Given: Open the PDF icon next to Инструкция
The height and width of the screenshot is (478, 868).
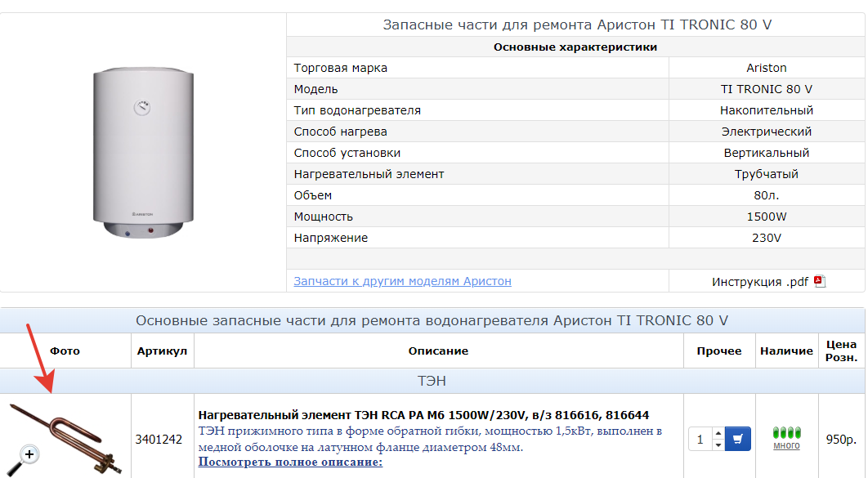Looking at the screenshot, I should tap(820, 281).
